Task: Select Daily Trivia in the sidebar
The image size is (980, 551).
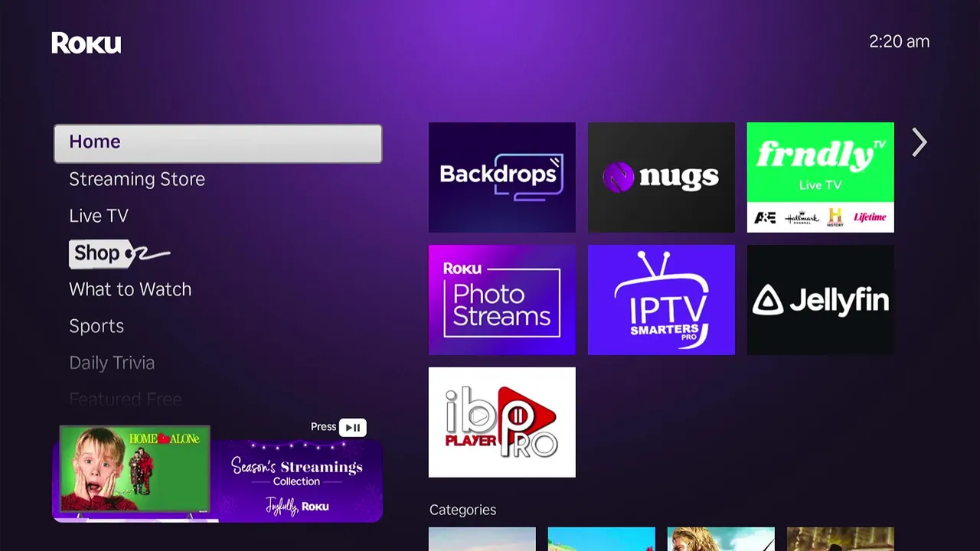Action: pos(112,363)
